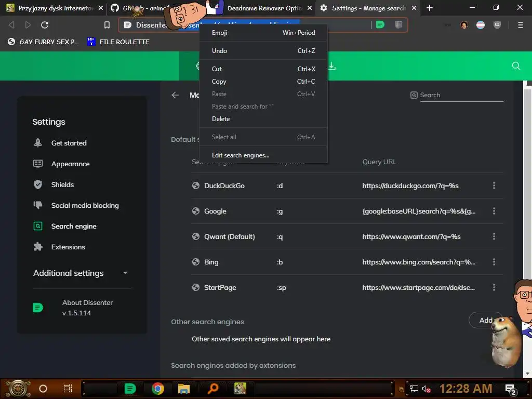Select the Qwant (Default) engine name
The image size is (532, 399).
229,236
